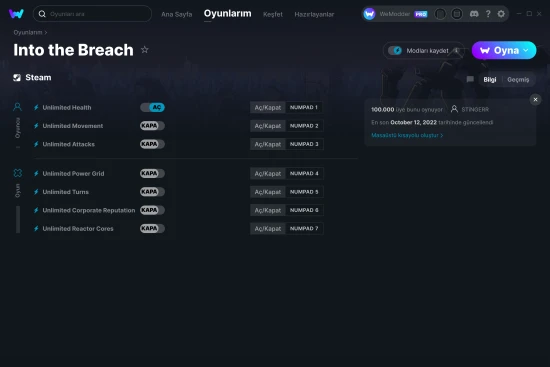Click the lightning icon next to Unlimited Movement

[36, 126]
